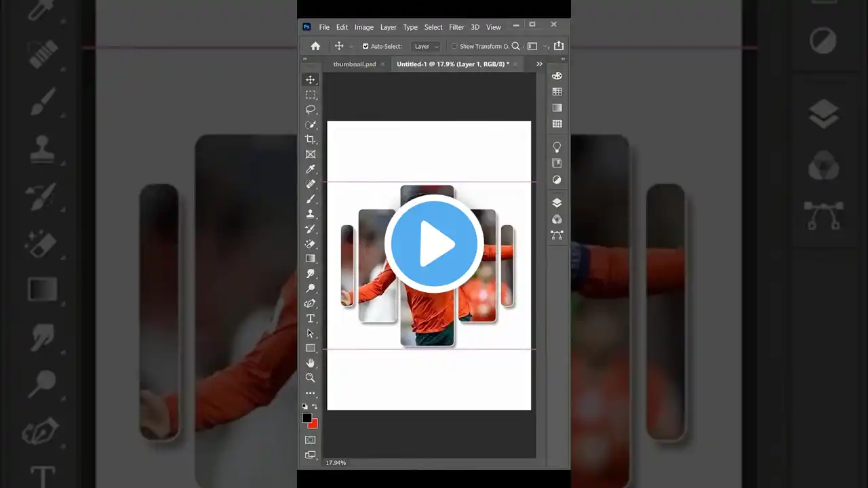Click the search magnifier in options bar
The height and width of the screenshot is (488, 868).
516,46
